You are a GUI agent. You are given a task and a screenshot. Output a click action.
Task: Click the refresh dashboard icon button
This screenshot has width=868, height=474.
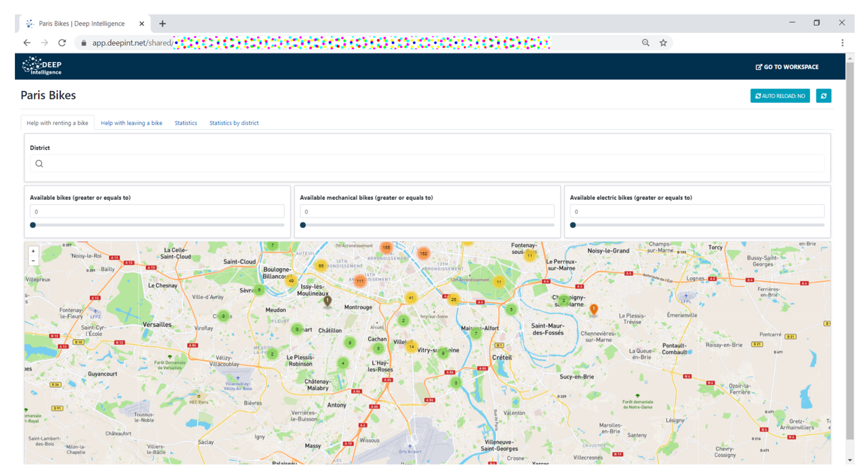click(823, 96)
